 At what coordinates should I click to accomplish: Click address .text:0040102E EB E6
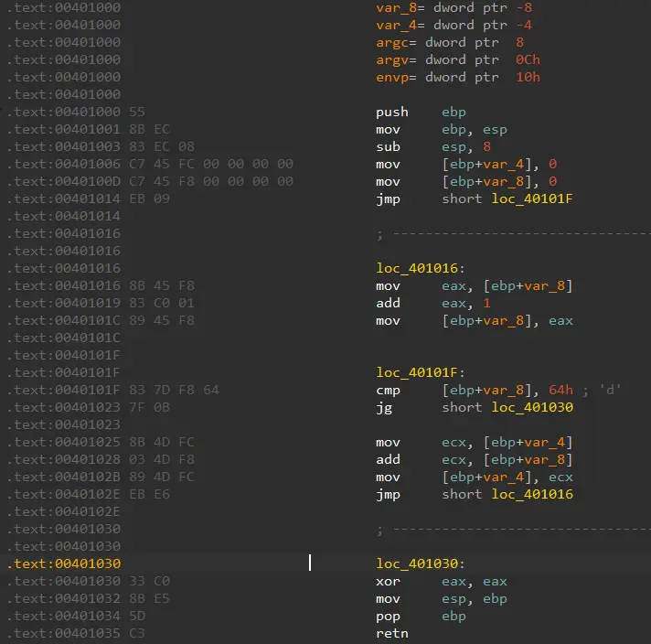click(88, 494)
